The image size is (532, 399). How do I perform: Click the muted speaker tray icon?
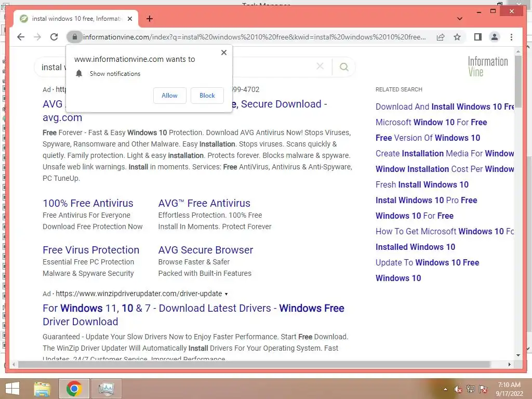coord(458,389)
